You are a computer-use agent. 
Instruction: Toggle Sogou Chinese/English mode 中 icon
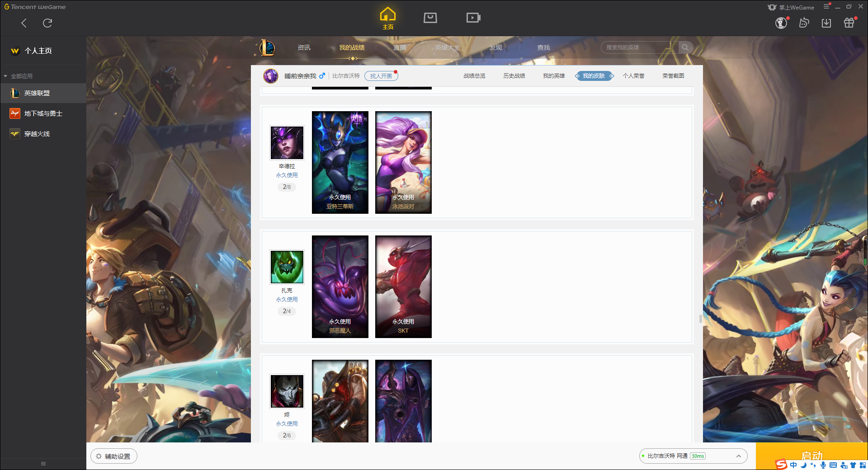793,465
